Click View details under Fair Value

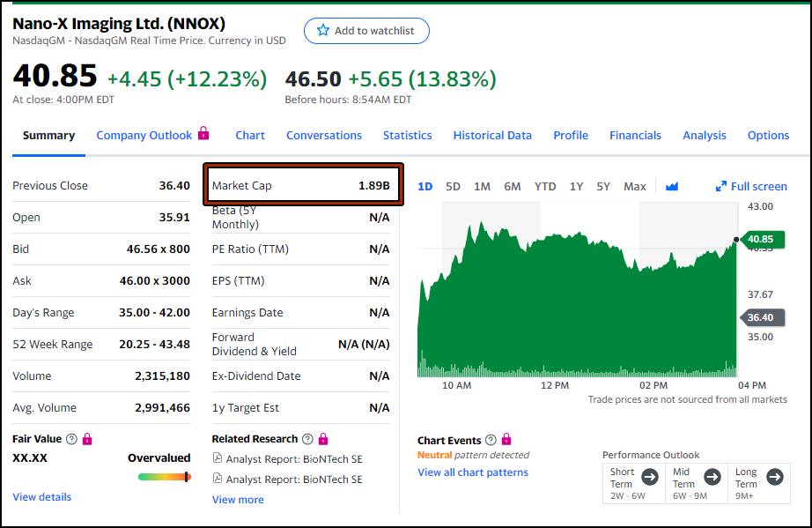pyautogui.click(x=42, y=497)
